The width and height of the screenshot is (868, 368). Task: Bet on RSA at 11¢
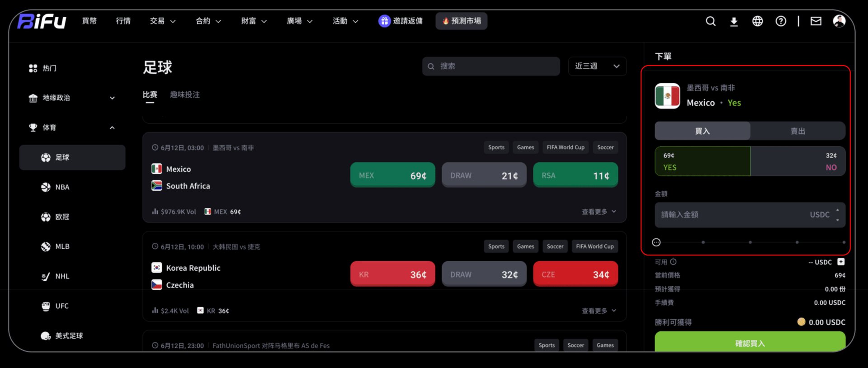coord(576,175)
